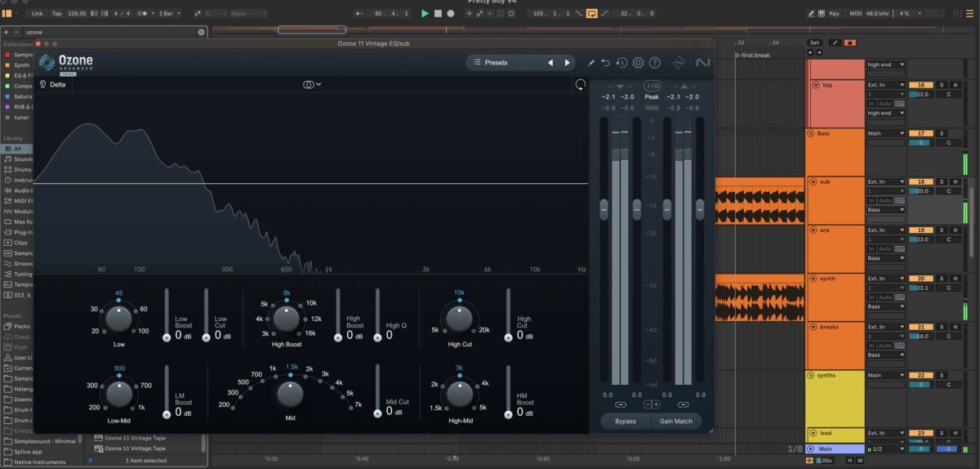Click the iZotope logo icon in Ozone header

coord(679,63)
